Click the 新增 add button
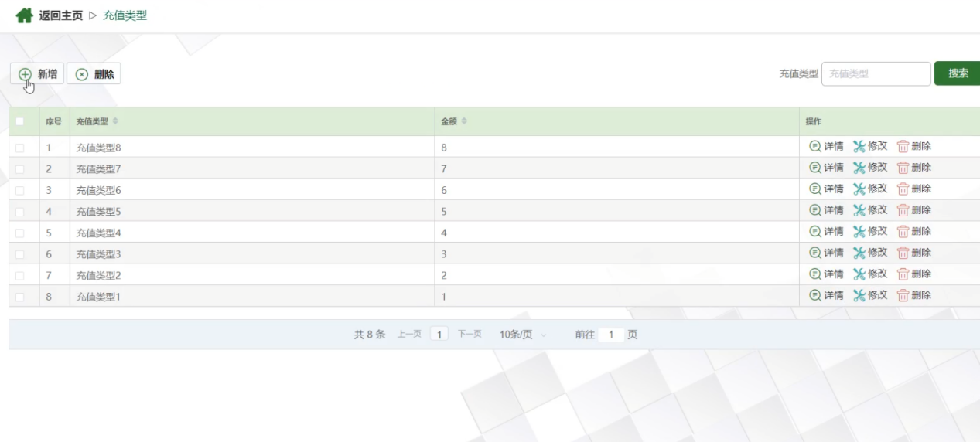 pos(37,74)
